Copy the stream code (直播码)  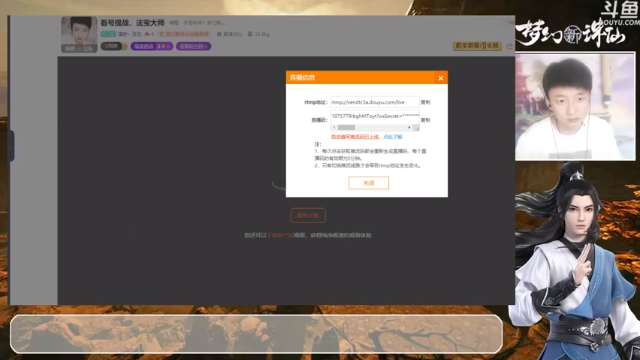tap(425, 120)
